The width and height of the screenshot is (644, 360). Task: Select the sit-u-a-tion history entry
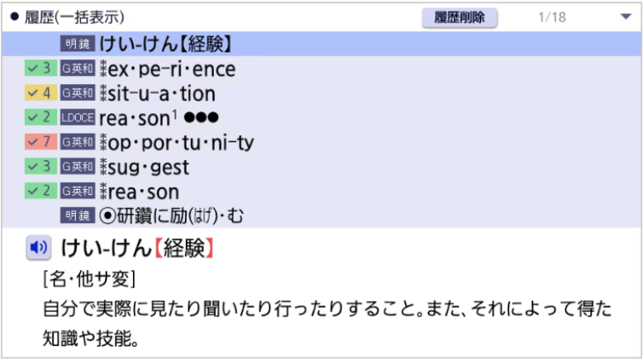click(161, 94)
